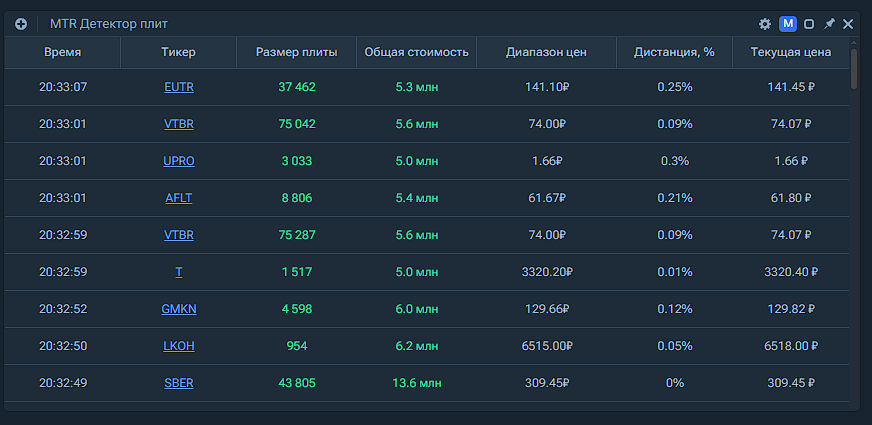Viewport: 872px width, 425px height.
Task: Click the time cell 20:32:50
Action: [x=63, y=346]
